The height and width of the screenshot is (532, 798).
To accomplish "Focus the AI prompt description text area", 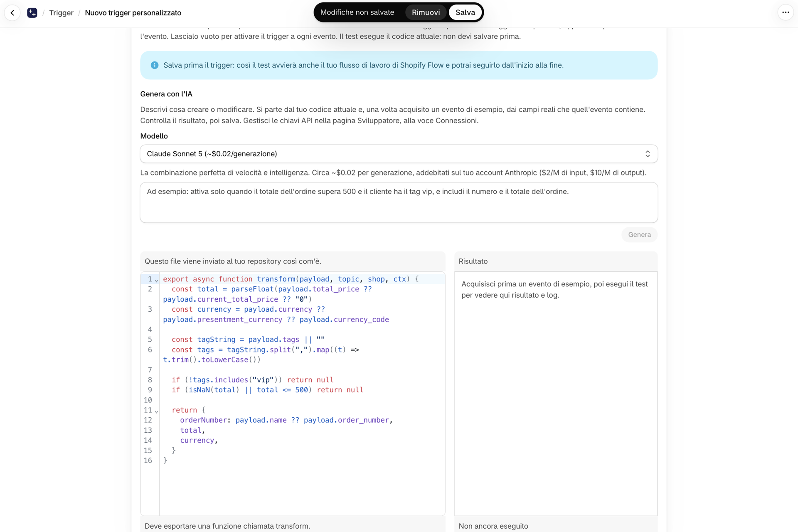I will tap(399, 202).
